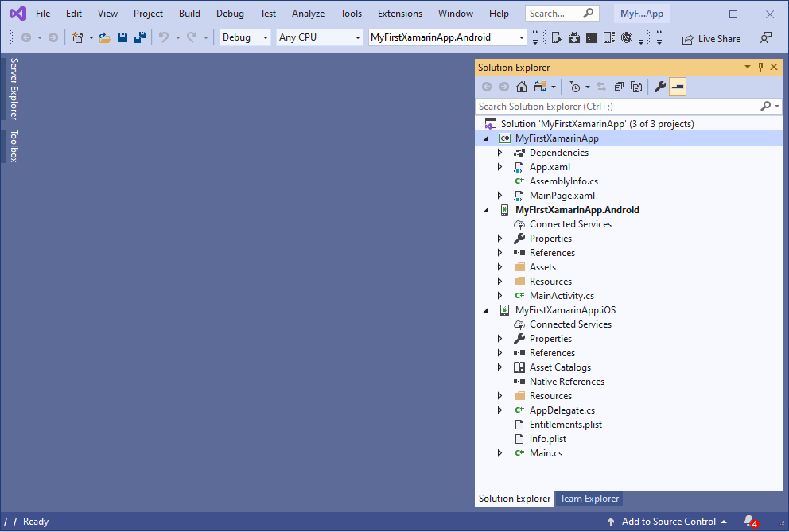Select MainActivity.cs in the tree

pyautogui.click(x=562, y=296)
